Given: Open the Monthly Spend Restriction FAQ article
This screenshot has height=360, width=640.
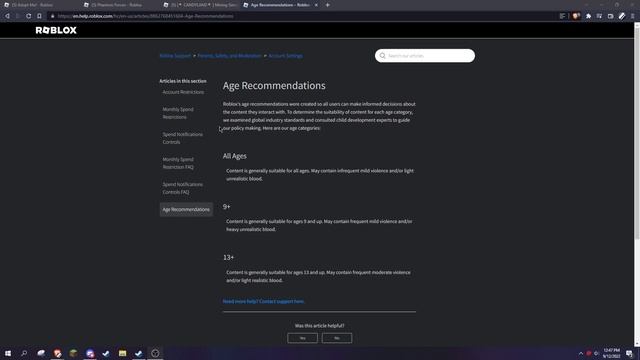Looking at the screenshot, I should pos(178,163).
